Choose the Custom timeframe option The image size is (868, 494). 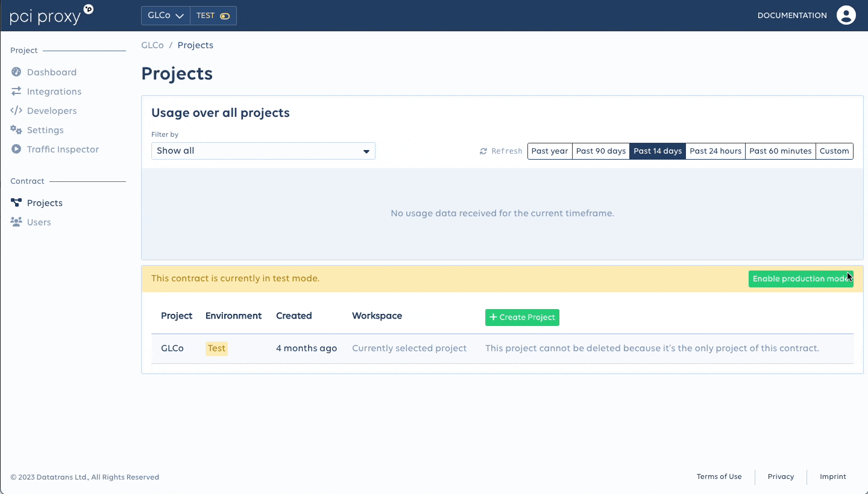834,151
